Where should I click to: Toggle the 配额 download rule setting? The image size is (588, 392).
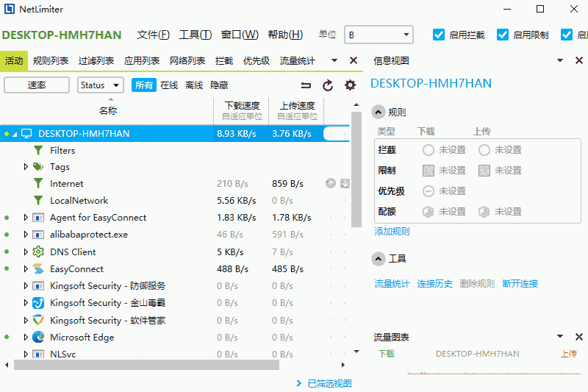point(428,212)
